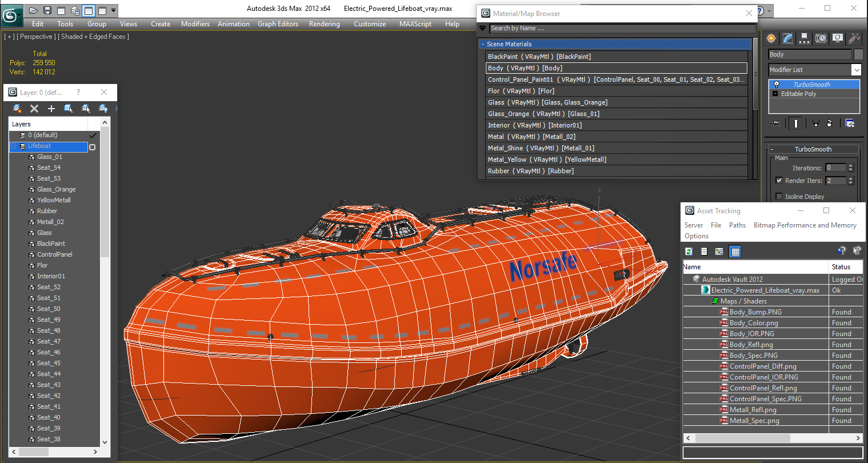Click Select Highlighted Objects icon in Layer dialog
The image size is (868, 463).
[69, 108]
